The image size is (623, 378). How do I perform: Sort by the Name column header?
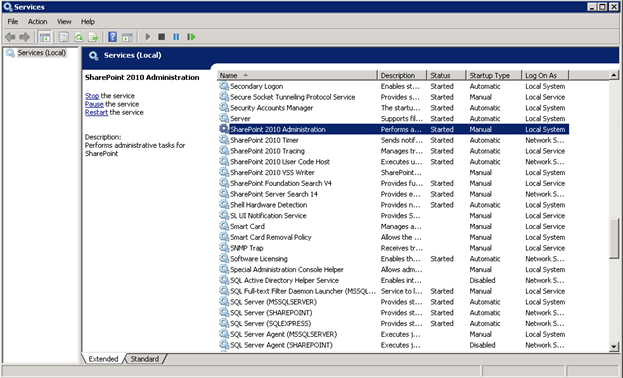pyautogui.click(x=297, y=75)
